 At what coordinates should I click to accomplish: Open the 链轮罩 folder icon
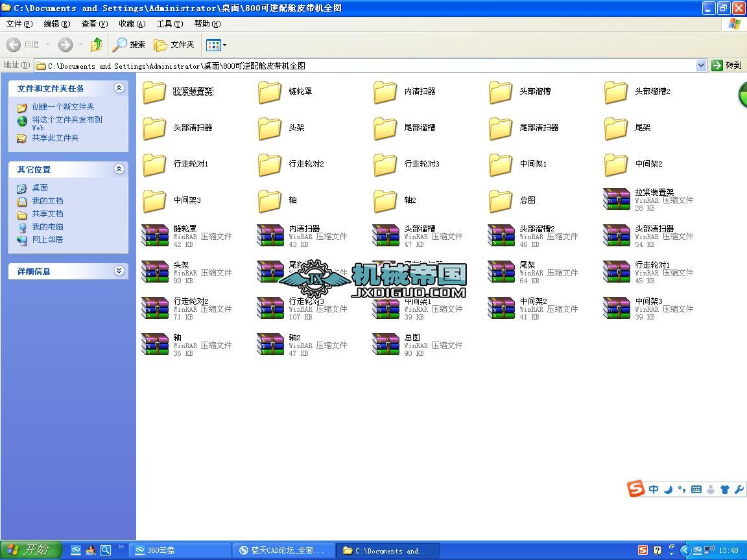coord(270,92)
